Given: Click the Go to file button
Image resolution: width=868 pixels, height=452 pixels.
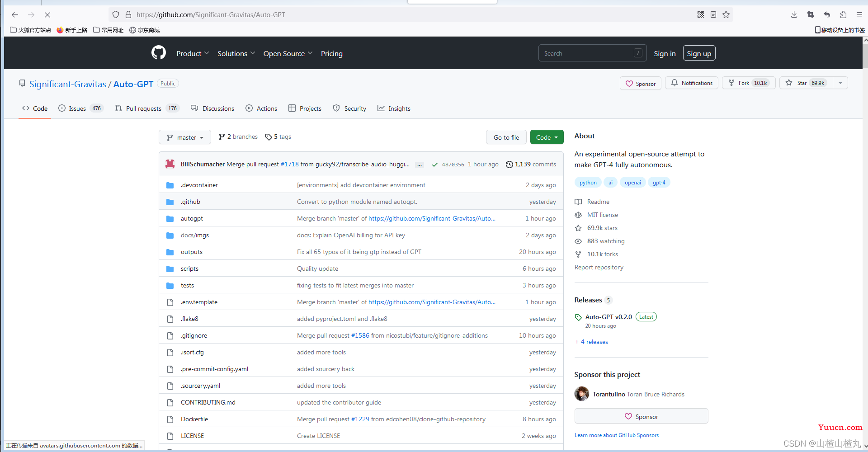Looking at the screenshot, I should (506, 137).
